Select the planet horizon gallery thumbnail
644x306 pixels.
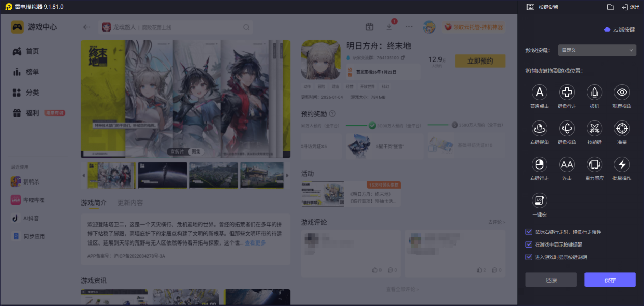tap(163, 175)
